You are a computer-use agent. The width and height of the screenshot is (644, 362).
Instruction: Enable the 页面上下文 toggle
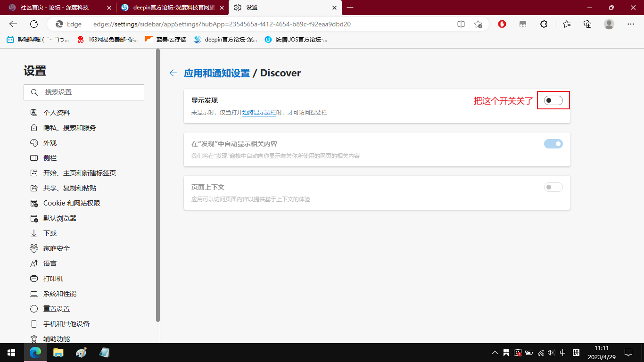tap(553, 187)
